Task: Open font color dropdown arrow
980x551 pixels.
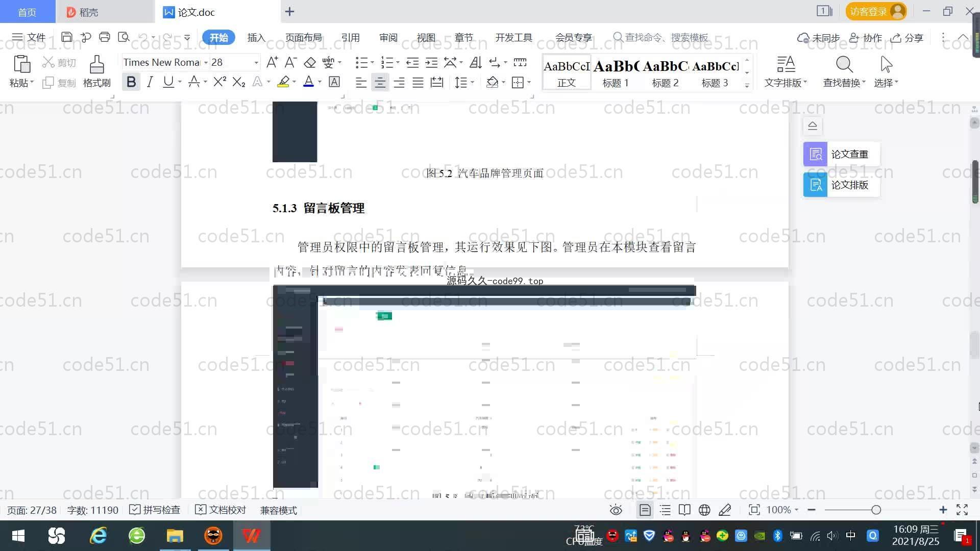Action: click(x=320, y=82)
